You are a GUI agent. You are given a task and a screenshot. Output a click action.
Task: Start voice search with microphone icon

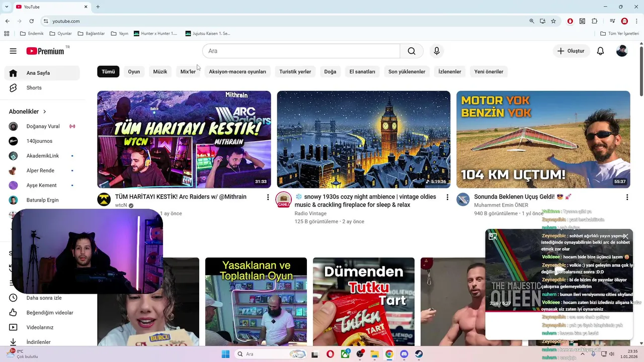coord(437,51)
